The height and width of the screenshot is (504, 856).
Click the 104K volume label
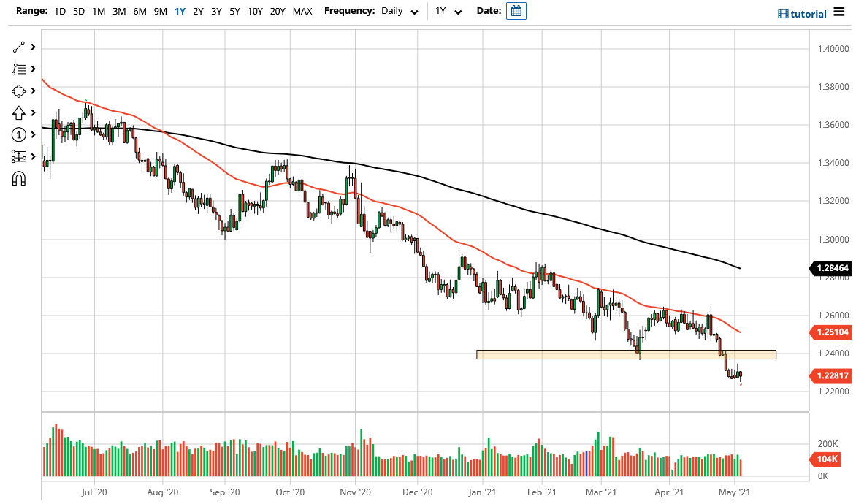pos(826,459)
